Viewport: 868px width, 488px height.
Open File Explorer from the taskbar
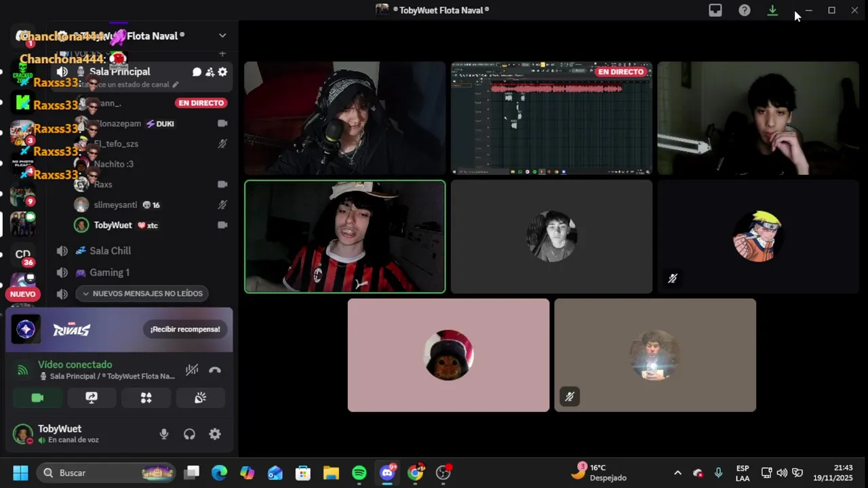[x=331, y=473]
